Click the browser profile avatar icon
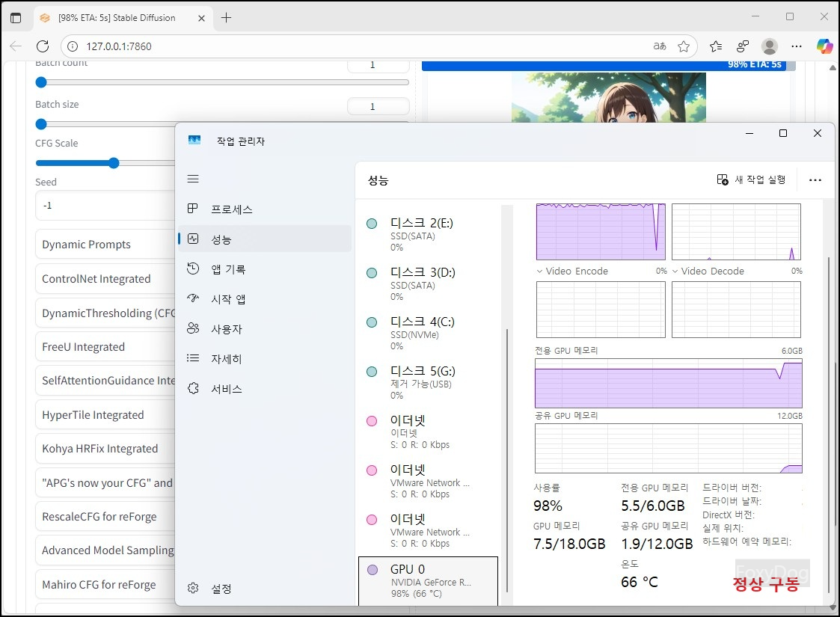The height and width of the screenshot is (617, 840). pyautogui.click(x=769, y=46)
